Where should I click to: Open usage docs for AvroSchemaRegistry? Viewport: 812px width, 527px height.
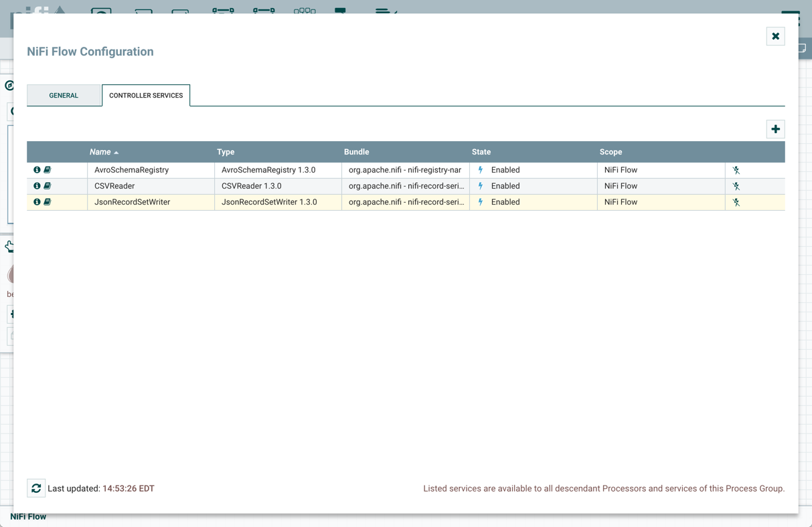click(x=48, y=170)
